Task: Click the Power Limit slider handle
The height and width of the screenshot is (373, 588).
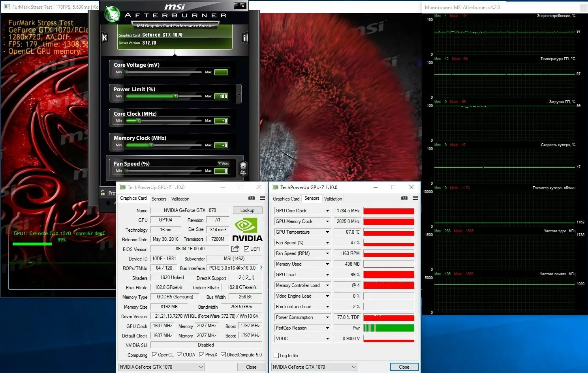Action: tap(176, 96)
